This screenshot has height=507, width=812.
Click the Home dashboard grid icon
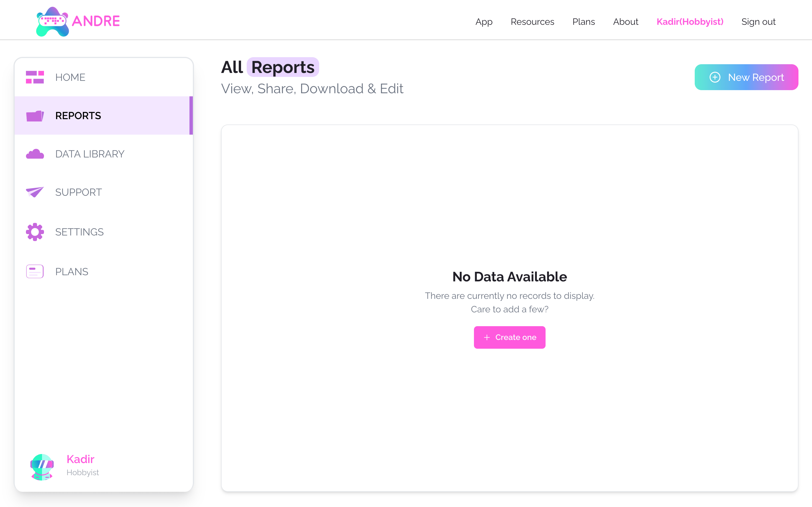pyautogui.click(x=35, y=77)
